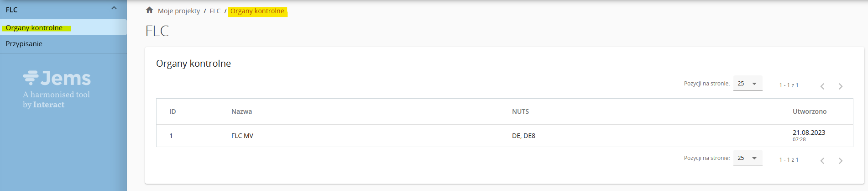This screenshot has width=868, height=191.
Task: Click the Utworzono column header
Action: click(x=809, y=111)
